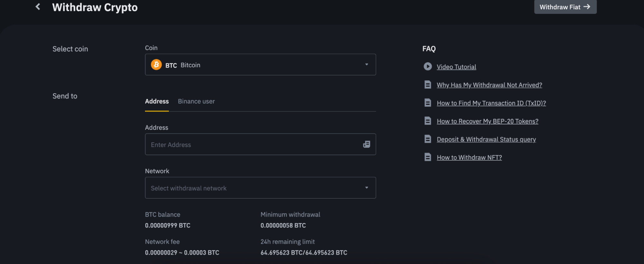This screenshot has width=644, height=264.
Task: Open the withdrawal network dropdown
Action: [260, 188]
